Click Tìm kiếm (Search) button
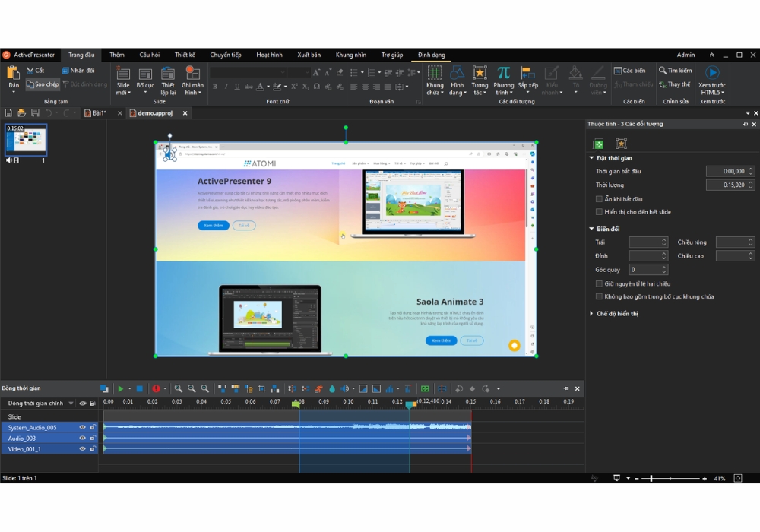Image resolution: width=760 pixels, height=532 pixels. (x=675, y=71)
